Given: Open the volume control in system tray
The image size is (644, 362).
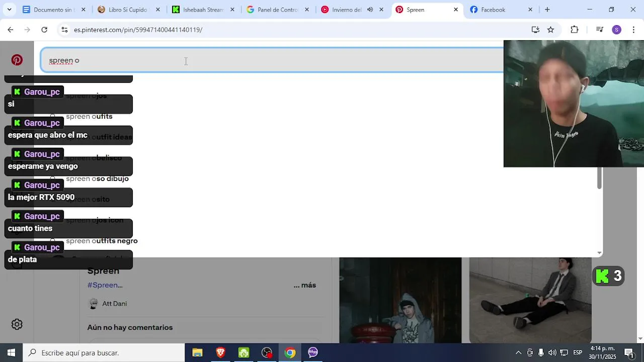Looking at the screenshot, I should pos(552,352).
